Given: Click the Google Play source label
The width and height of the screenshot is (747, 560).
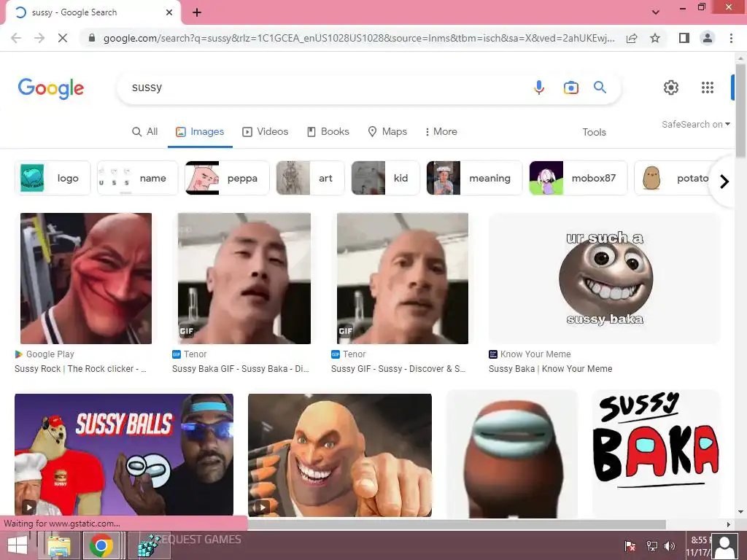Looking at the screenshot, I should tap(50, 354).
